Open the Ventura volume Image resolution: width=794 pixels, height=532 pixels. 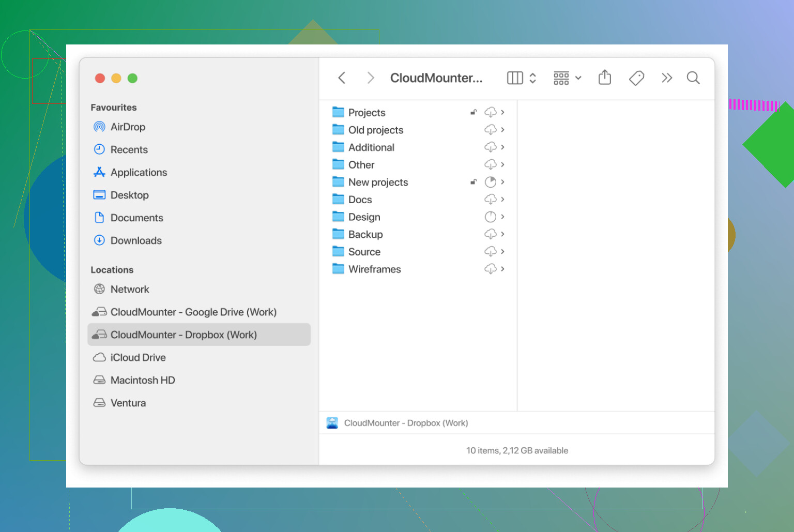tap(199, 403)
